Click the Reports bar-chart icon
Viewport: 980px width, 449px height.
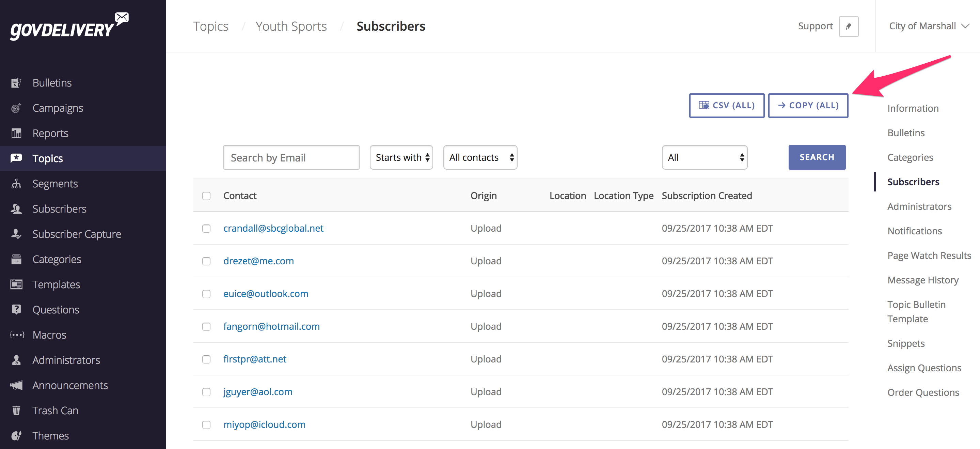coord(16,133)
